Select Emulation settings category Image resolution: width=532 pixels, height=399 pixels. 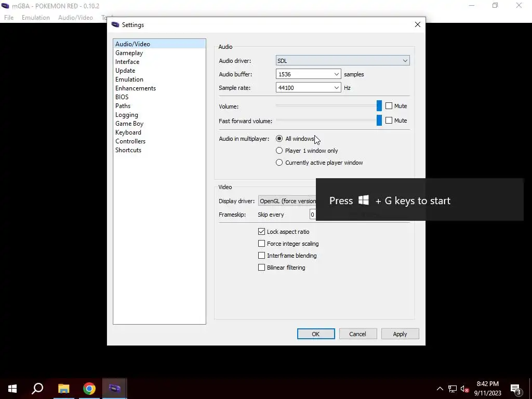click(159, 79)
